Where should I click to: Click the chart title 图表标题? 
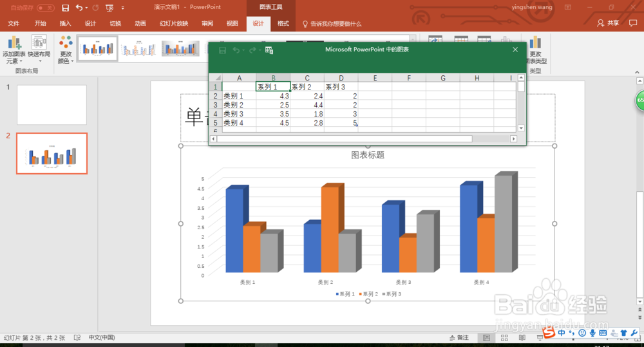click(368, 155)
